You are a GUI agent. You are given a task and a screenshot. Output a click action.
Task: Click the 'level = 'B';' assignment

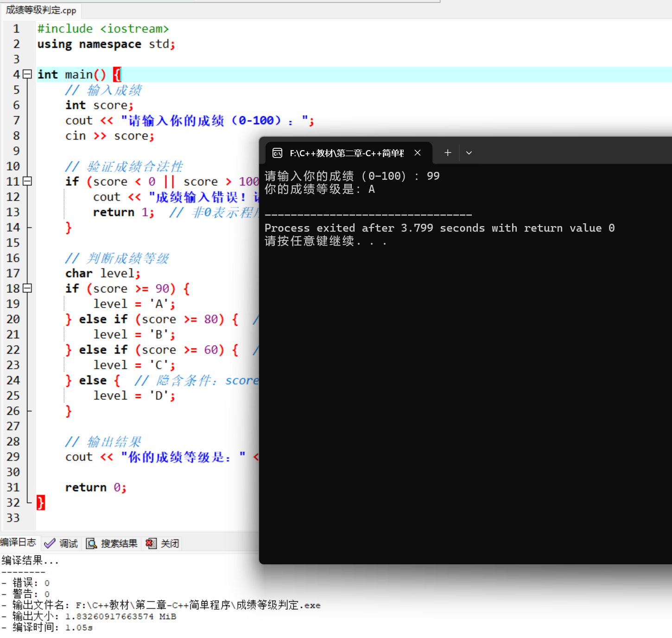click(134, 335)
